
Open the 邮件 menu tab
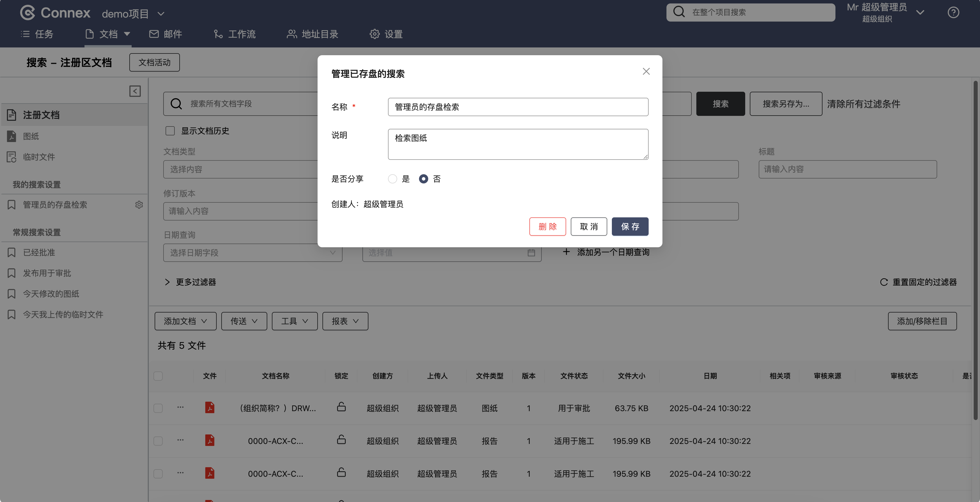pos(166,34)
